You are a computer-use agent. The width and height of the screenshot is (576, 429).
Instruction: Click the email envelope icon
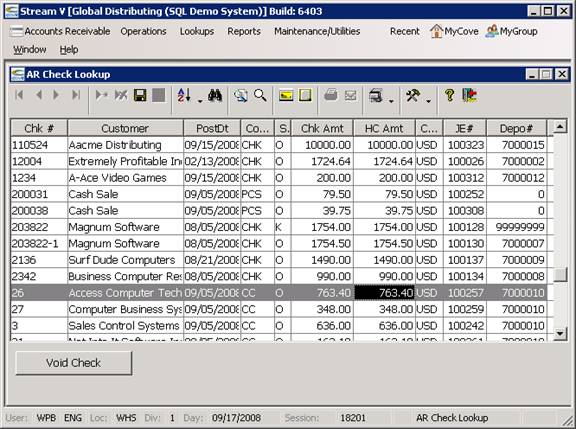click(x=350, y=96)
